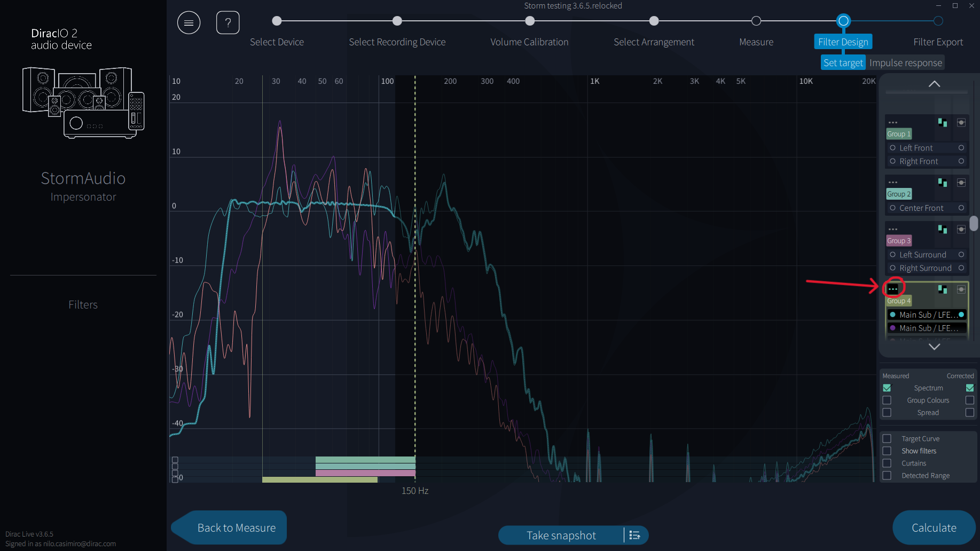The image size is (980, 551).
Task: Enable the Target Curve checkbox
Action: pyautogui.click(x=887, y=438)
